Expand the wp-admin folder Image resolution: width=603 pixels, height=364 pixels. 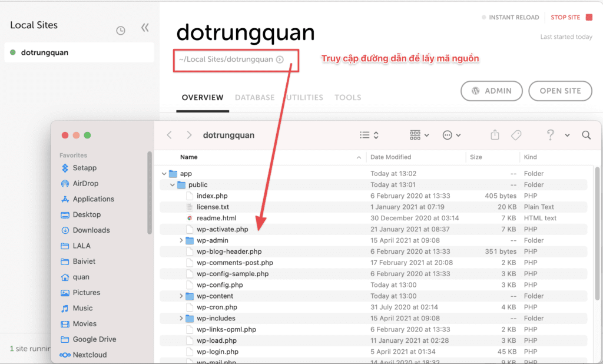point(181,240)
